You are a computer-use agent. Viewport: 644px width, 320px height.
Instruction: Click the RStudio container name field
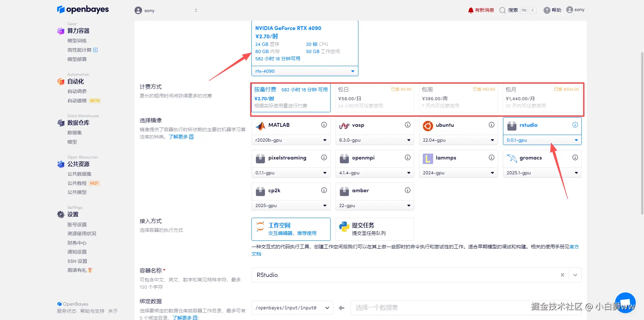pos(417,275)
